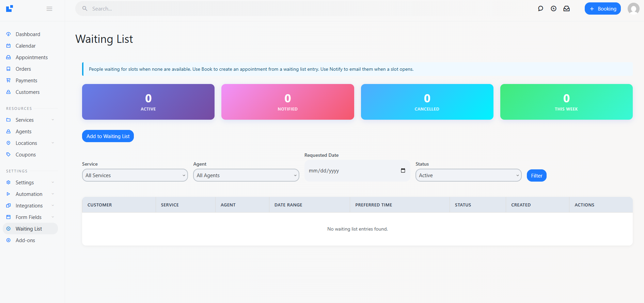Open the inbox tray icon in header

566,9
